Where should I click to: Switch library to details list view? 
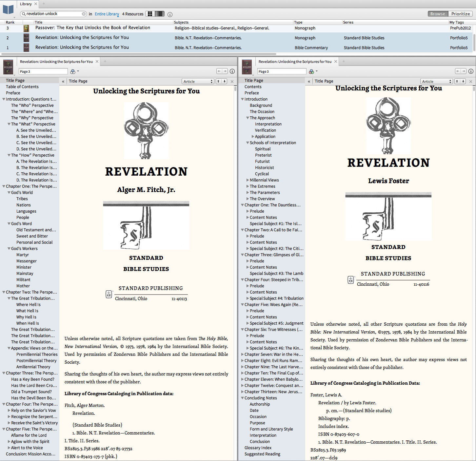click(159, 14)
